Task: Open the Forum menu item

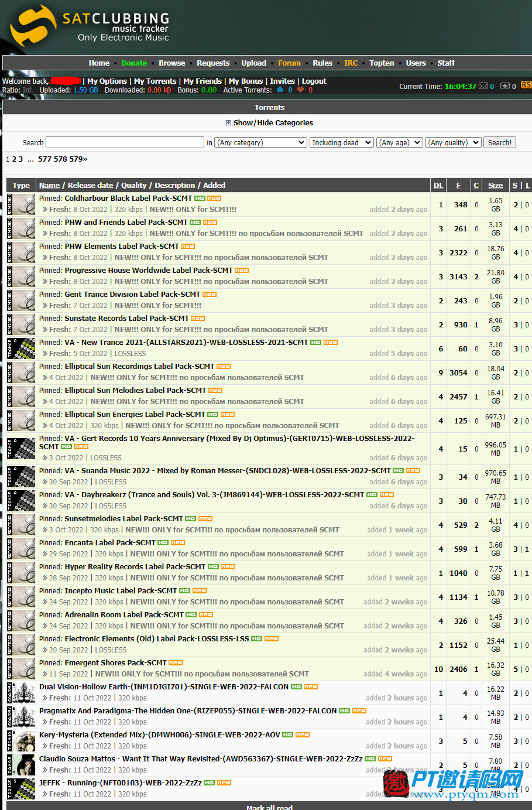Action: tap(289, 63)
